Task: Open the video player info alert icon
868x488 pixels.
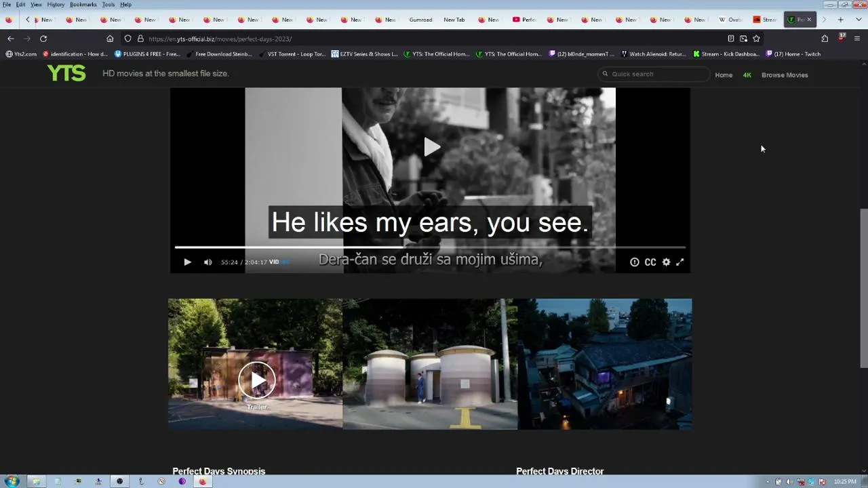Action: (634, 262)
